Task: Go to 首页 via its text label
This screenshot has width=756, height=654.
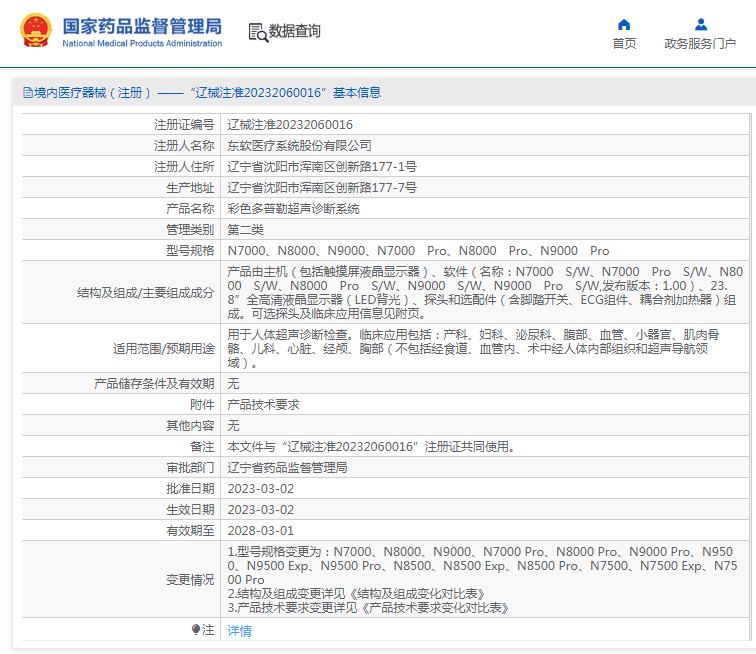Action: click(x=624, y=44)
